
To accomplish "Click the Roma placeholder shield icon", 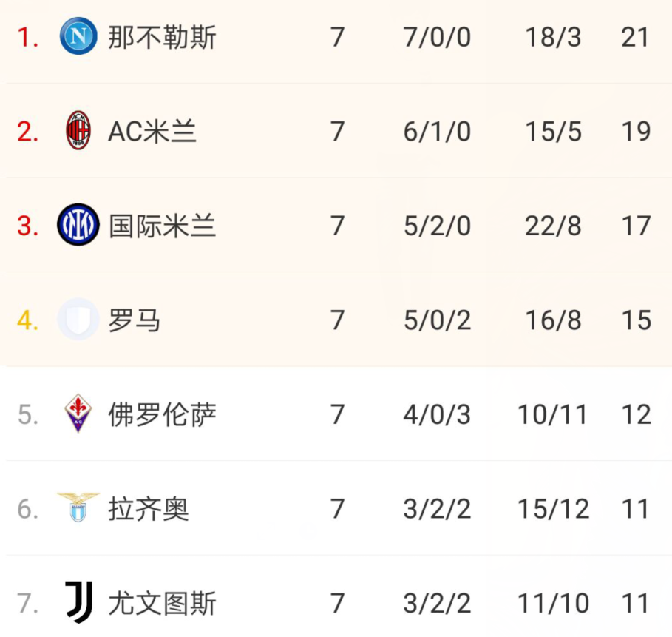I will (x=78, y=319).
